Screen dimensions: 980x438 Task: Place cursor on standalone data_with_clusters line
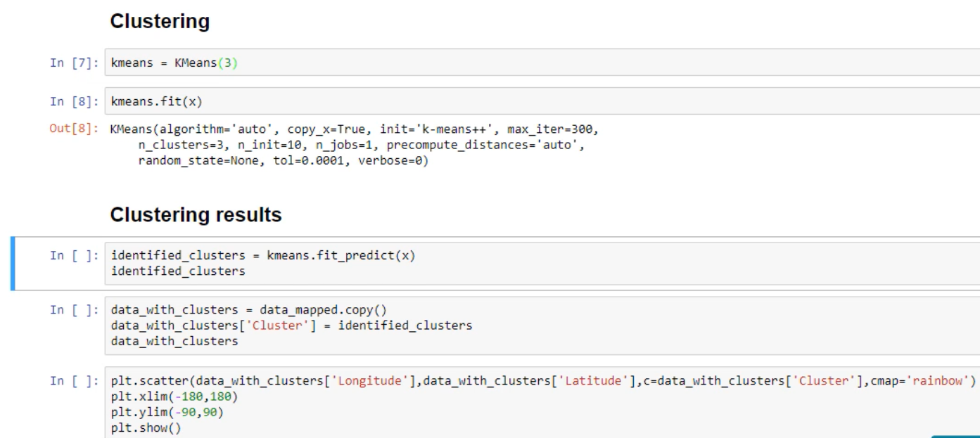coord(175,342)
